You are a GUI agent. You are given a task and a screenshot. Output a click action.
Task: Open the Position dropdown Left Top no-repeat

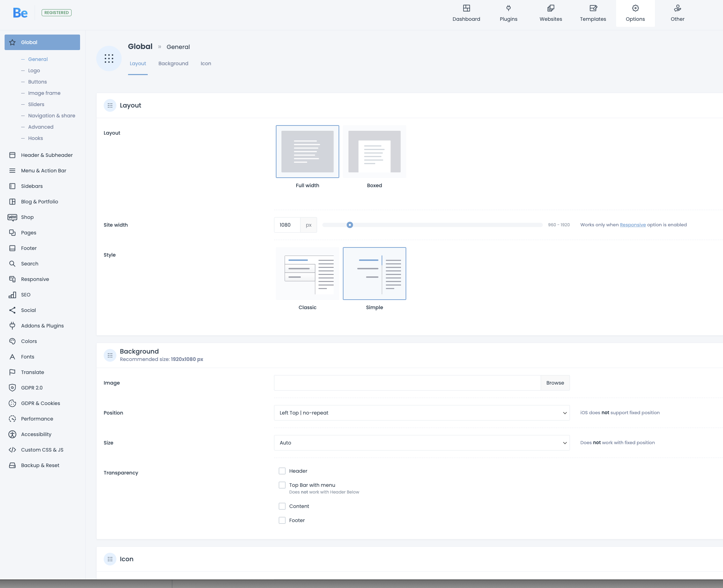coord(421,413)
